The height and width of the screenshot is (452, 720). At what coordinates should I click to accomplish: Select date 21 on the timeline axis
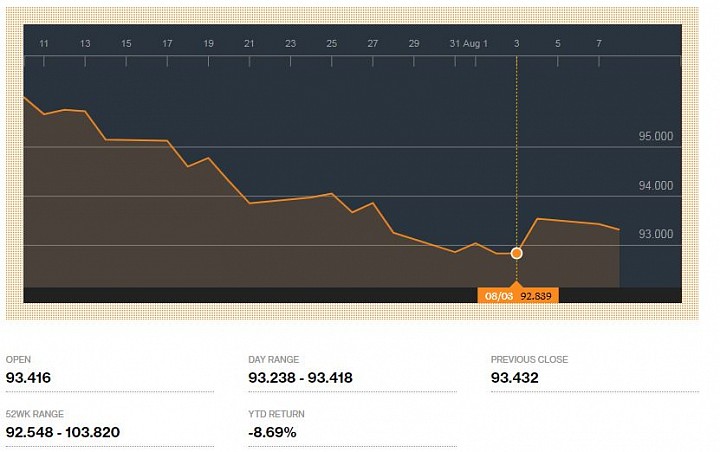point(249,44)
